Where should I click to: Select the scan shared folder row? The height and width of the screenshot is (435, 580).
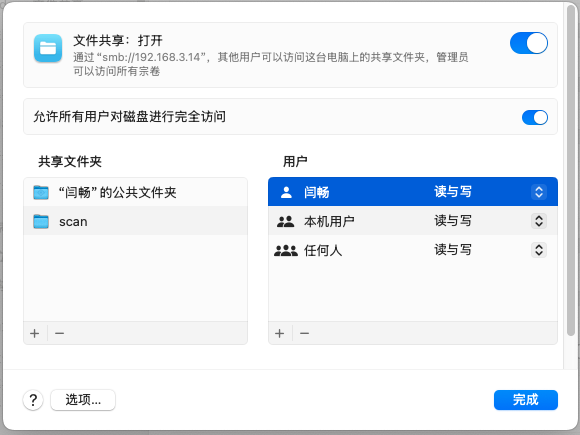point(135,221)
